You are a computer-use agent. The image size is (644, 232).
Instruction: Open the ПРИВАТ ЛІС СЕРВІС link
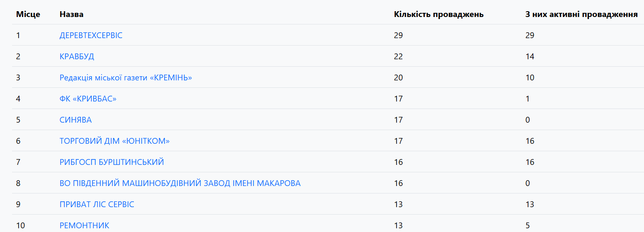(97, 204)
